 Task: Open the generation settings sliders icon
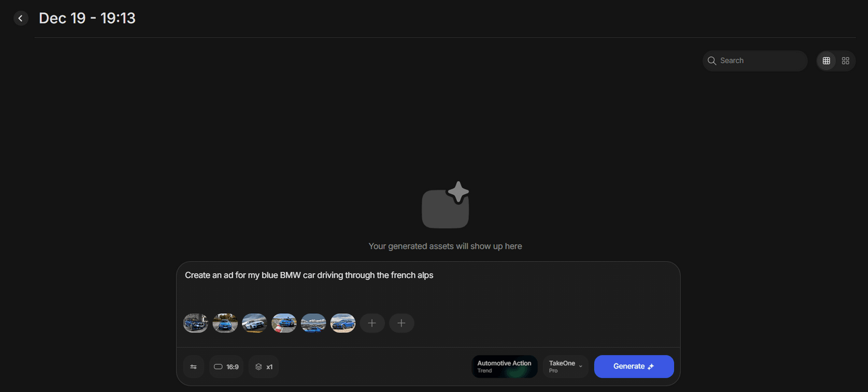(193, 367)
